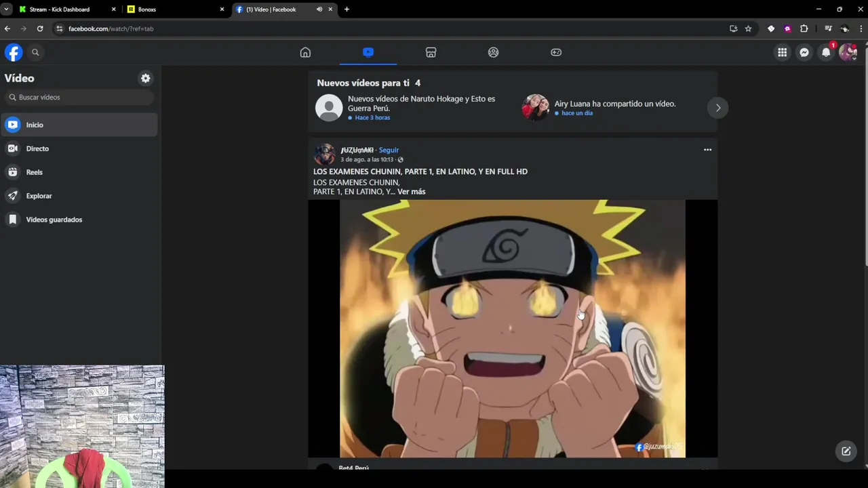Open the Facebook apps menu grid

782,52
